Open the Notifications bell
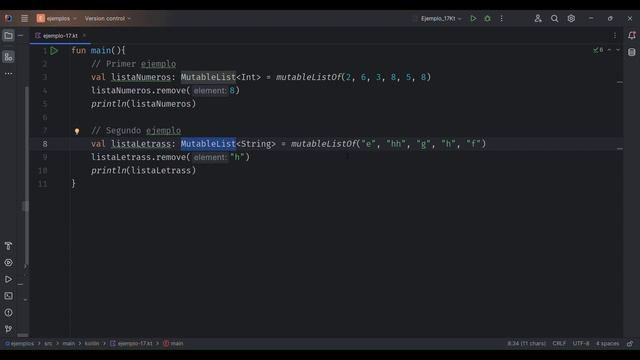640x360 pixels. coord(632,36)
